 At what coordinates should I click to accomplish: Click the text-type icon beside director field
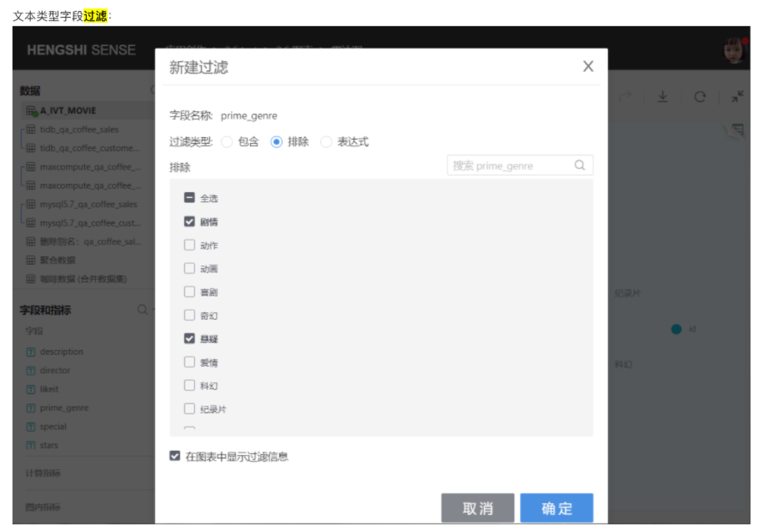click(x=30, y=370)
